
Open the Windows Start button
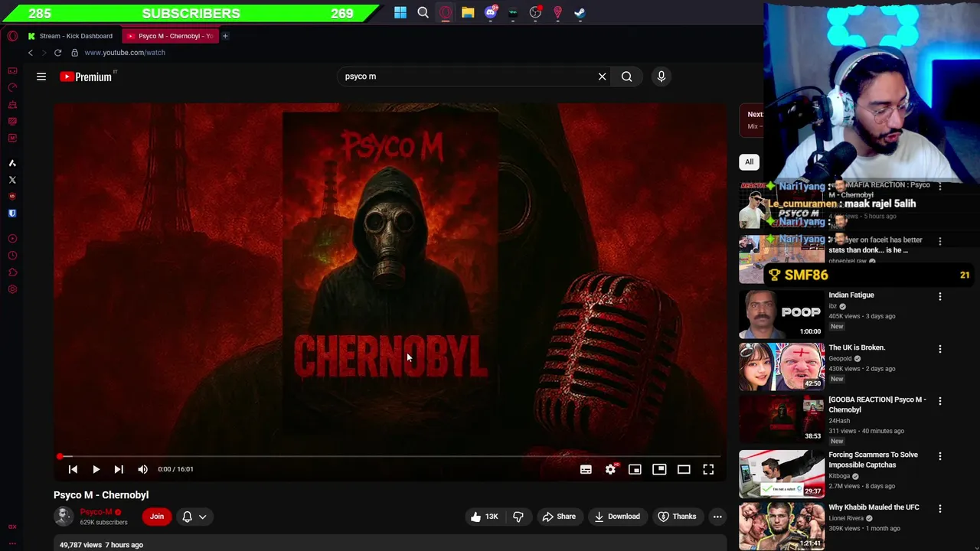coord(400,12)
